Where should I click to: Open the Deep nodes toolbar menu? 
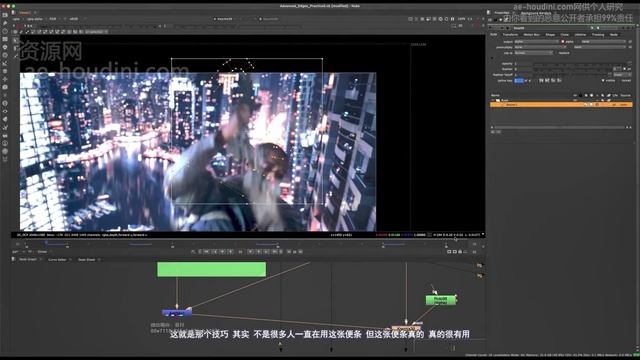5,103
